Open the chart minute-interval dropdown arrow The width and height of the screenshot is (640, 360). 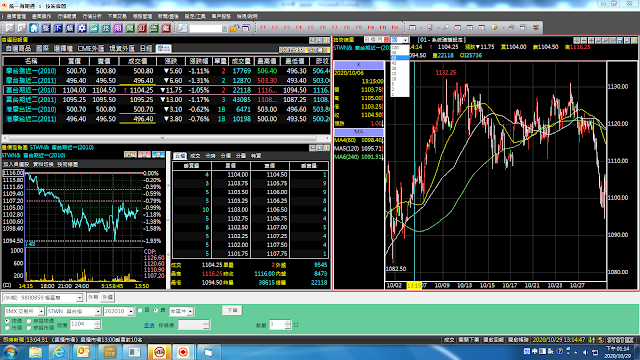point(405,40)
